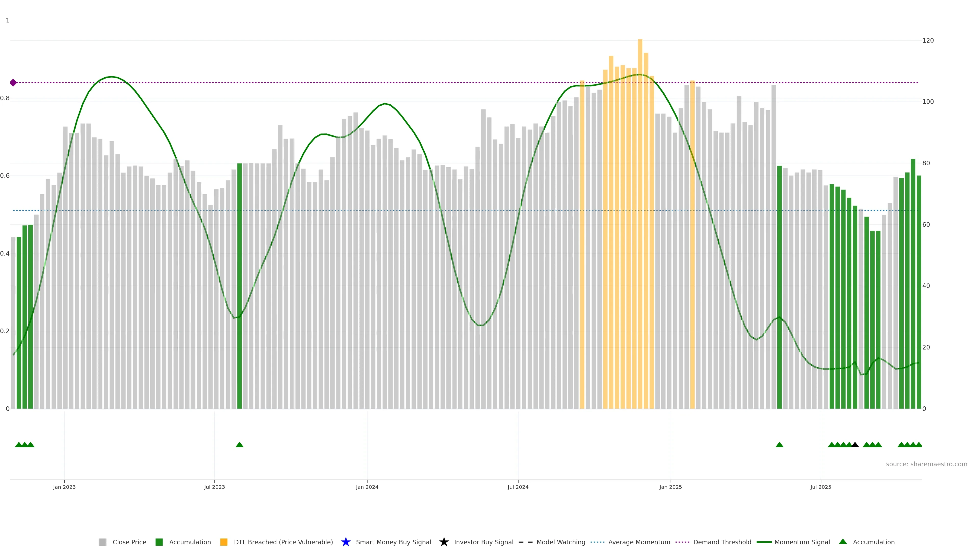Screen dimensions: 980x551
Task: Click the Jul 2025 x-axis label
Action: 820,487
